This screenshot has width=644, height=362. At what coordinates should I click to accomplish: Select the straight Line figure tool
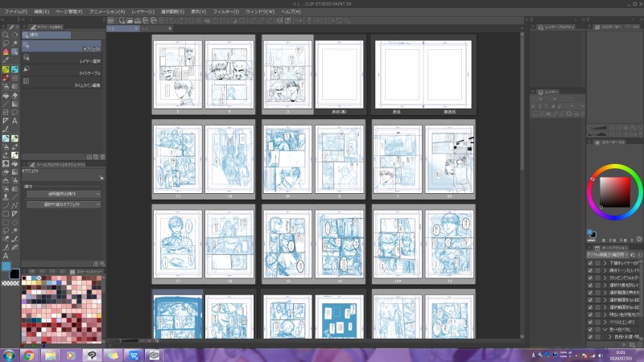(x=6, y=104)
